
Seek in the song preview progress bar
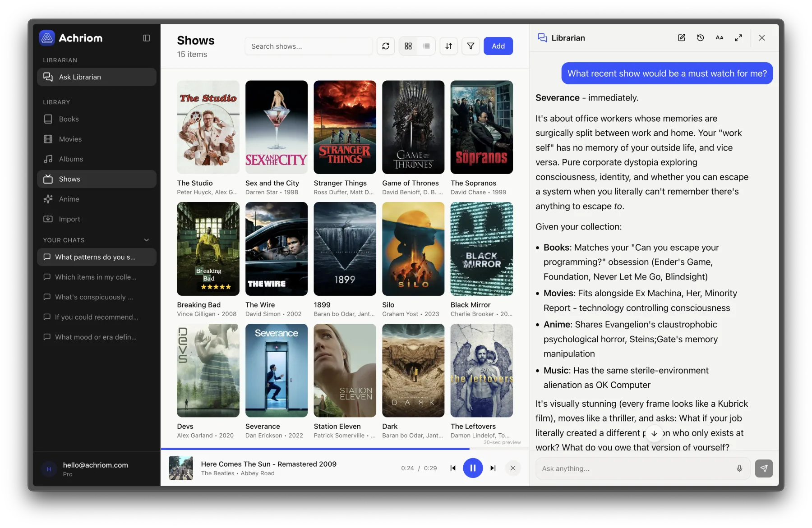345,449
